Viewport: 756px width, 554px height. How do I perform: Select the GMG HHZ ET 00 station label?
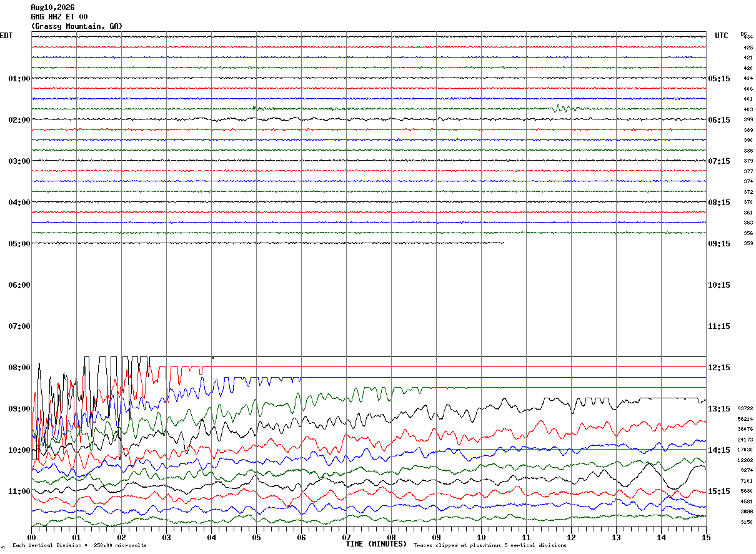tap(59, 17)
